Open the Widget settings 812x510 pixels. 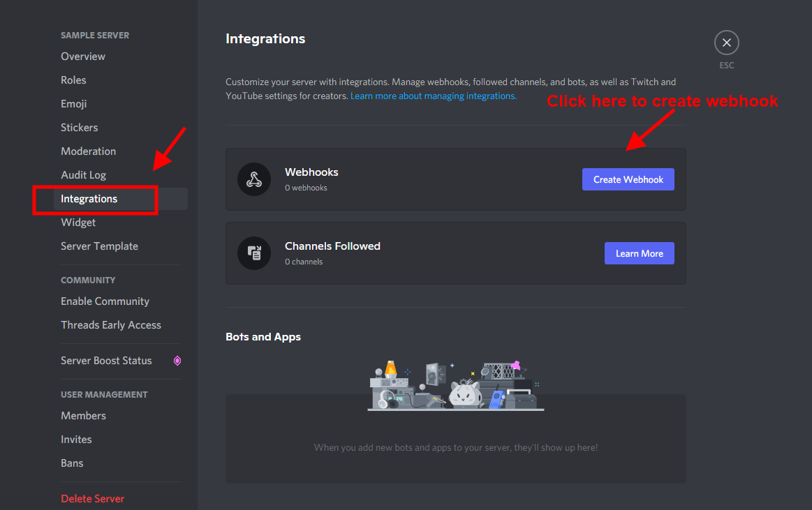point(78,223)
